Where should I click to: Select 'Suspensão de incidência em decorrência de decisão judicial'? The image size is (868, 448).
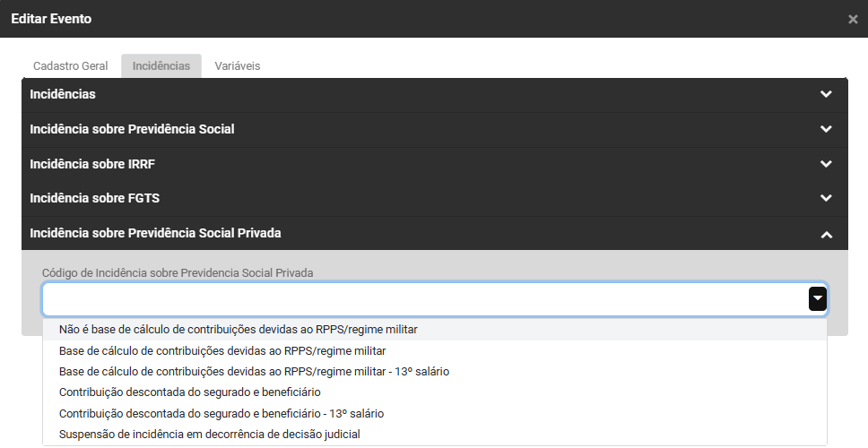point(209,435)
